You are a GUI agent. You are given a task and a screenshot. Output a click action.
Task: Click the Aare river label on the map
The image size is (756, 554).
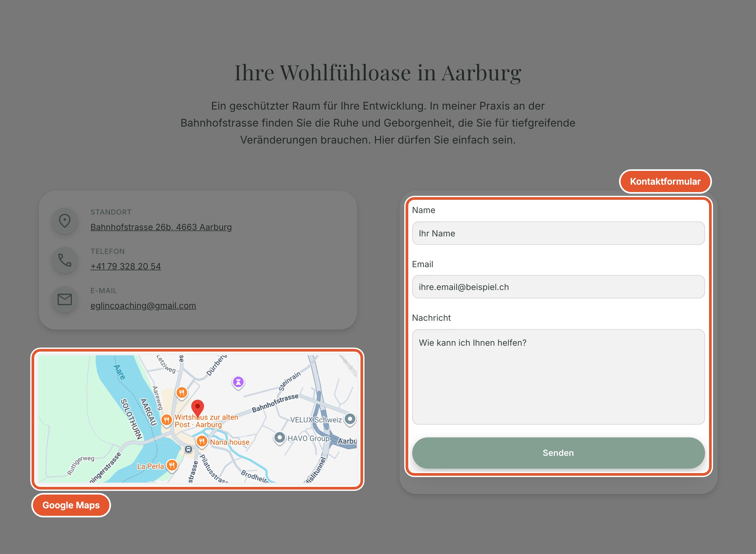120,372
